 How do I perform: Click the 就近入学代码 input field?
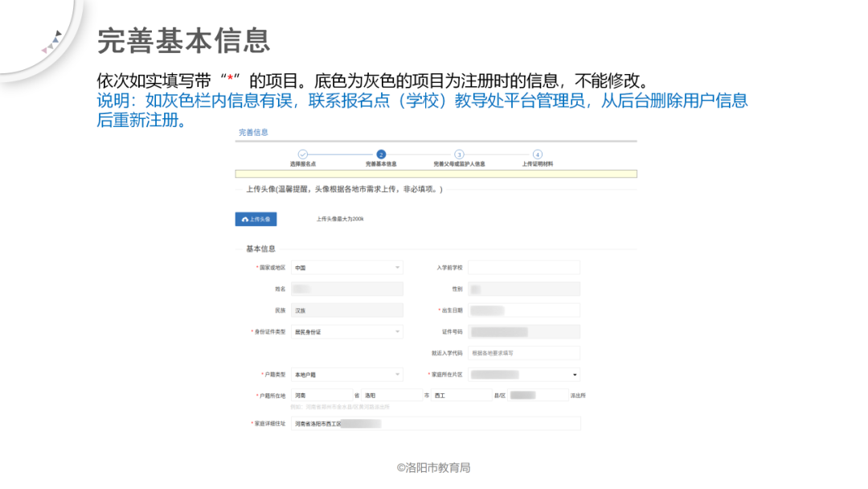[524, 352]
